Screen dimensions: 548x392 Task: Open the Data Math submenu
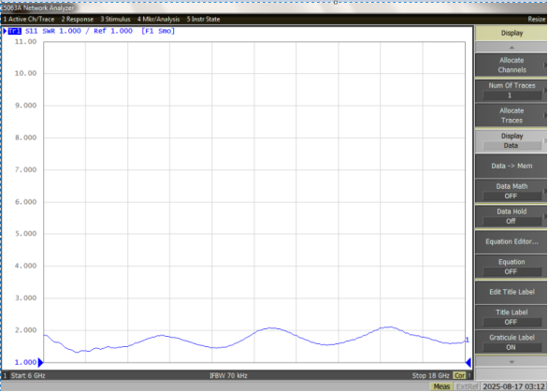click(x=512, y=191)
